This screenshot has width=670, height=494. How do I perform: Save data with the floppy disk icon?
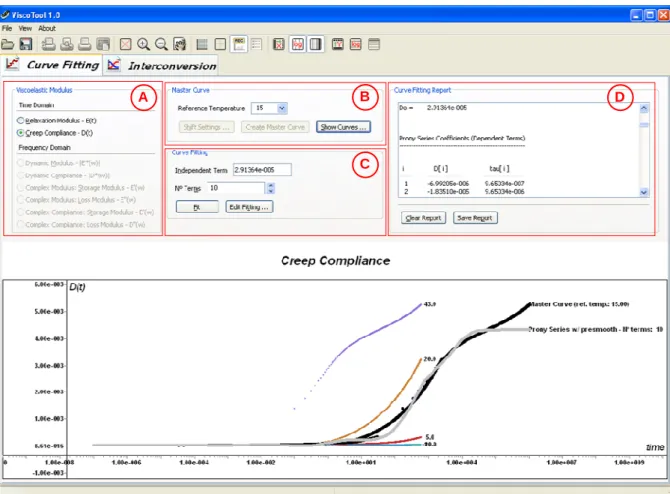point(26,44)
